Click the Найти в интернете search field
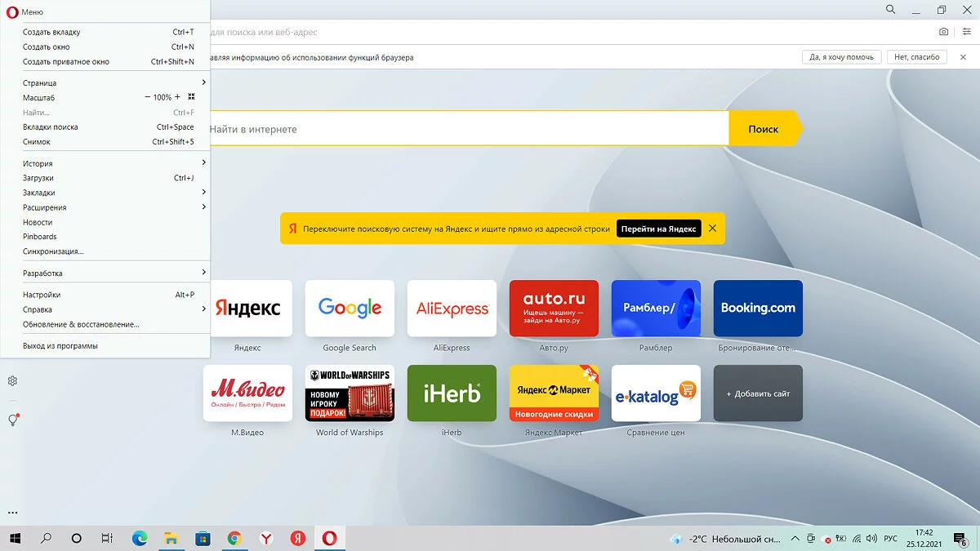This screenshot has height=551, width=980. (469, 129)
